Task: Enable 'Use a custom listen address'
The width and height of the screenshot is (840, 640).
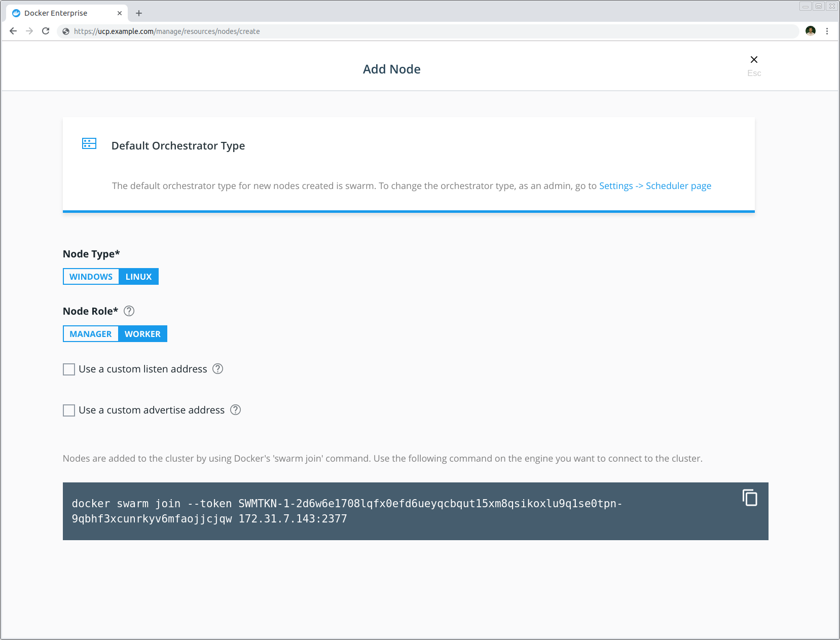Action: point(68,369)
